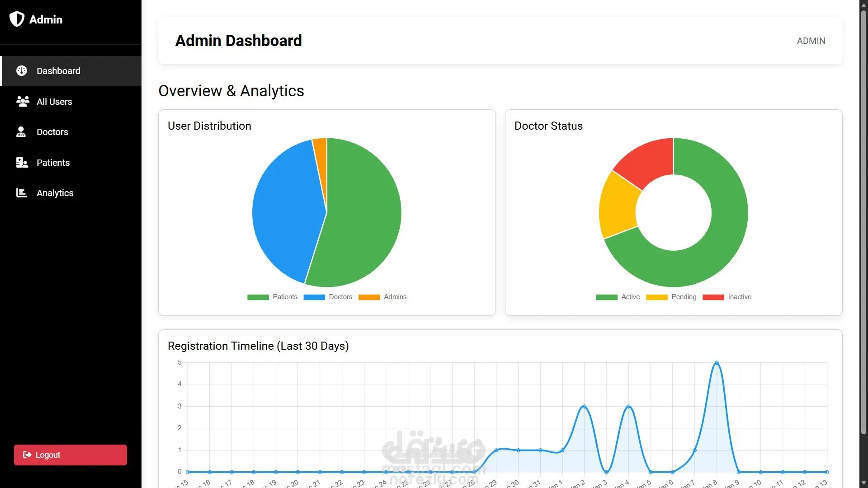868x488 pixels.
Task: Open the Dashboard menu item
Action: tap(71, 71)
